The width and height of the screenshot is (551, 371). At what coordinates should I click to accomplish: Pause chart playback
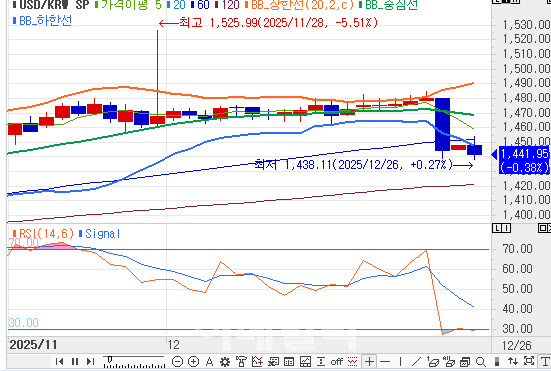coord(75,361)
